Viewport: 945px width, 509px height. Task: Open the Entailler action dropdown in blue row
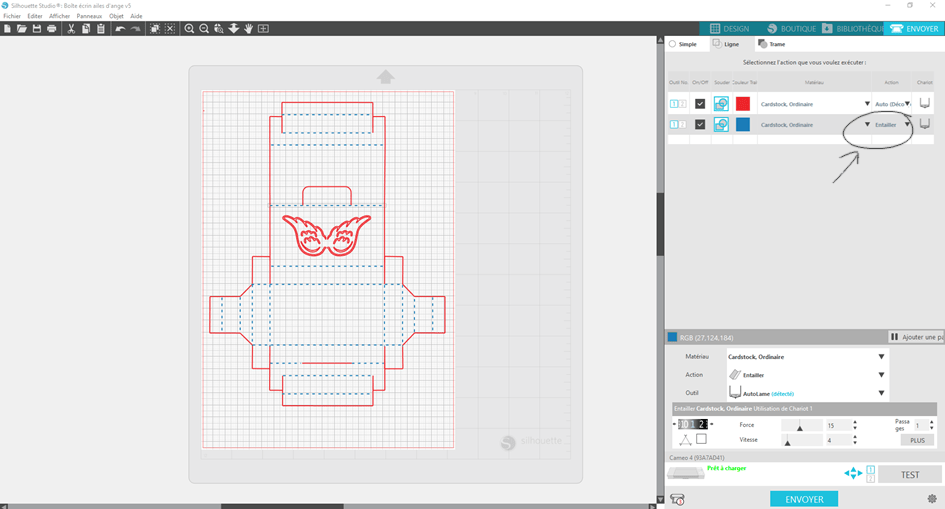(907, 125)
